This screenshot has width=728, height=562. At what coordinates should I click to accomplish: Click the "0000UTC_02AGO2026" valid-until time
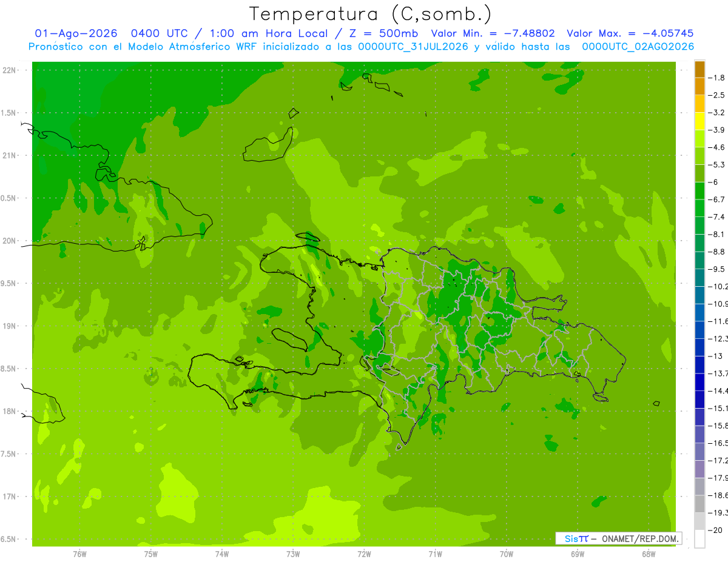[x=638, y=47]
